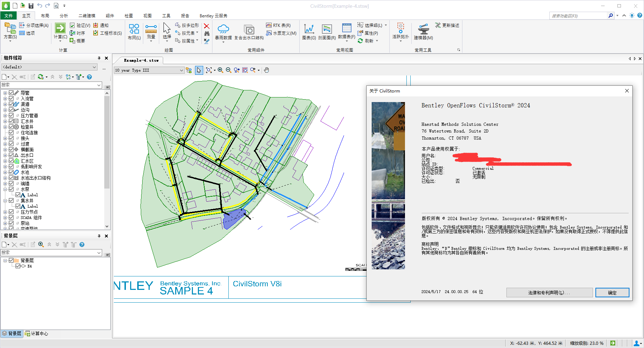Switch to the 组件 ribbon tab

[110, 16]
